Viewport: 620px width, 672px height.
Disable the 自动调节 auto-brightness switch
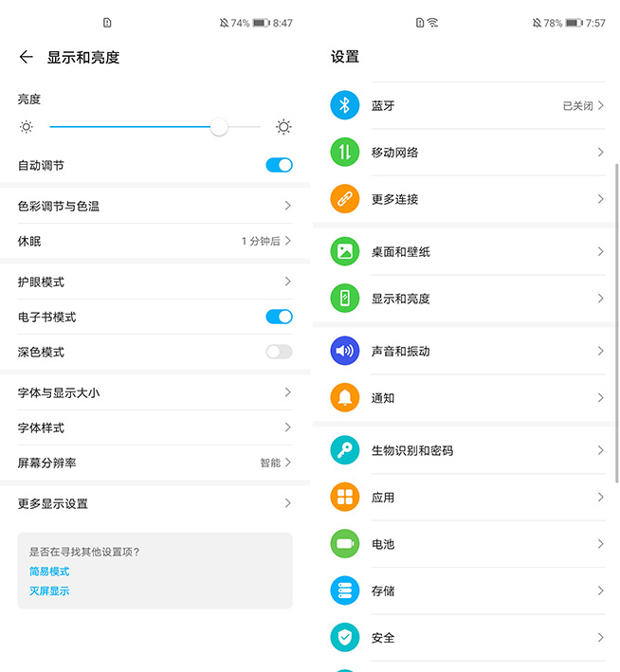coord(279,165)
